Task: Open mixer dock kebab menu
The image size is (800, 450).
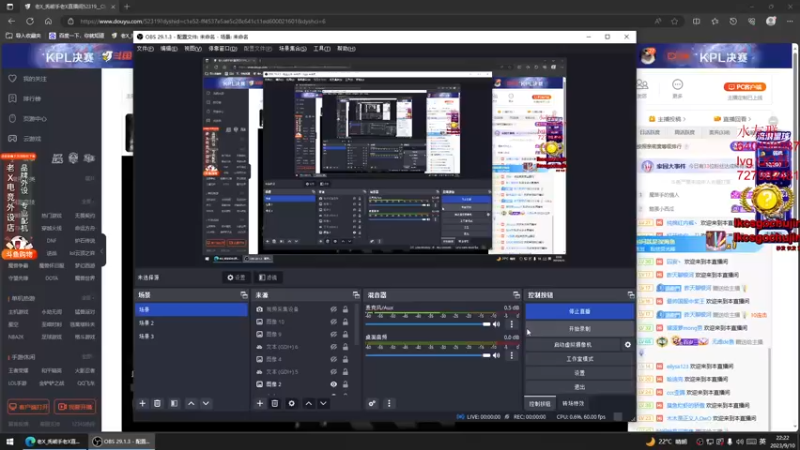Action: 389,404
